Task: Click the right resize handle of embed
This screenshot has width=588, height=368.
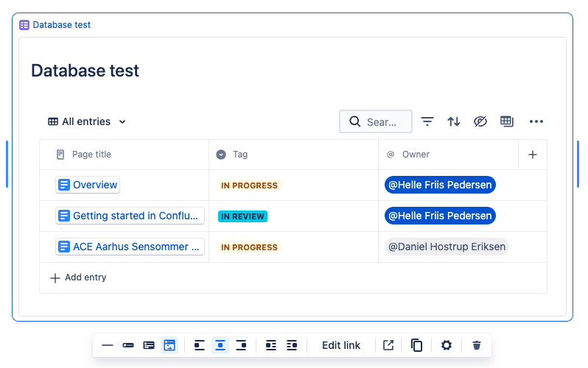Action: (578, 164)
